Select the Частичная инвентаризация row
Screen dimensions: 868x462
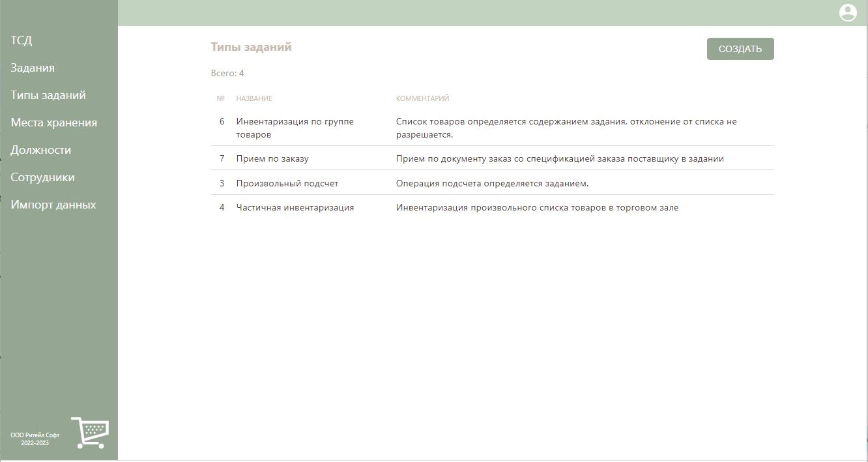(493, 207)
